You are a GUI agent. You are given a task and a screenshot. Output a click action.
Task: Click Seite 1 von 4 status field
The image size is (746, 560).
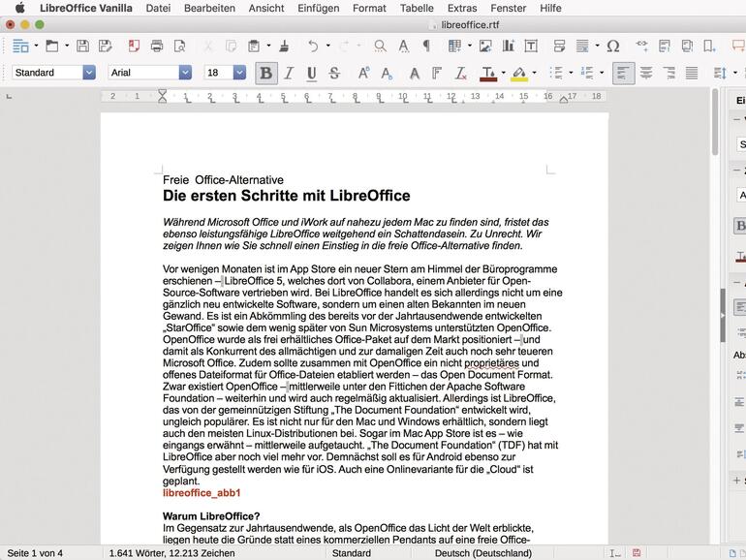35,553
